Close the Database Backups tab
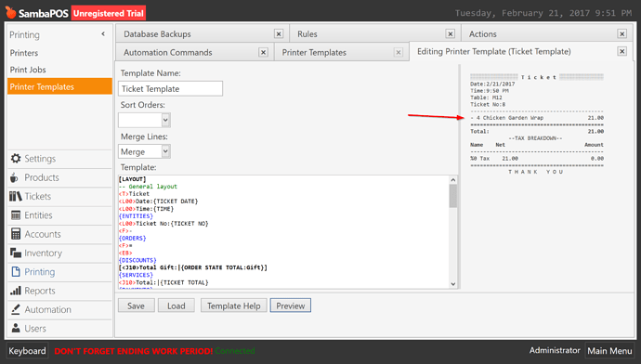This screenshot has height=364, width=641. pos(279,34)
